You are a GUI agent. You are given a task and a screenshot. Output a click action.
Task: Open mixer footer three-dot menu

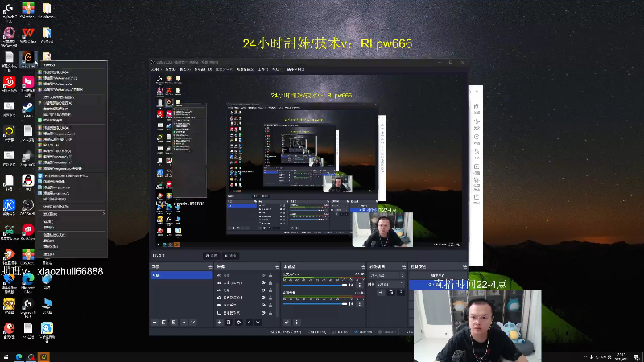click(296, 323)
